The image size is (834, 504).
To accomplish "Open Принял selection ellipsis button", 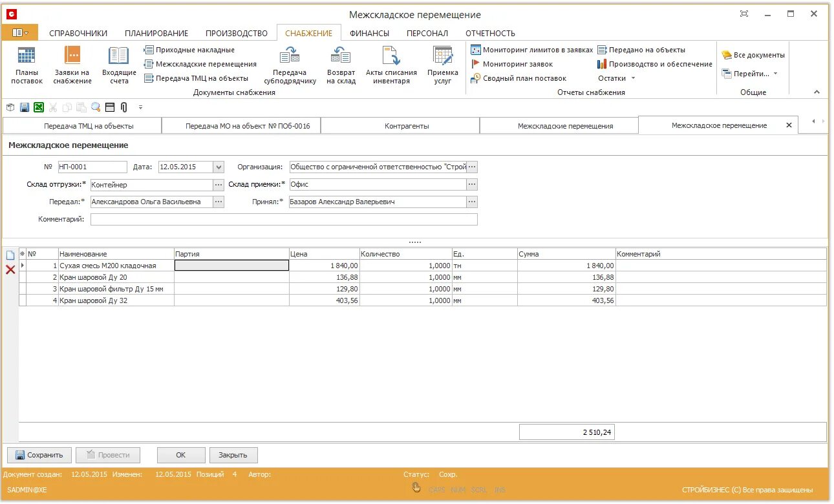I will click(x=472, y=202).
